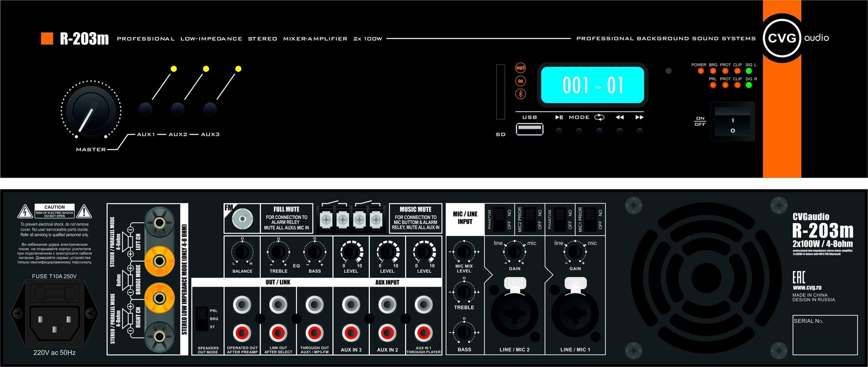The width and height of the screenshot is (868, 367).
Task: Click the orange square next to R-203m
Action: pyautogui.click(x=47, y=38)
